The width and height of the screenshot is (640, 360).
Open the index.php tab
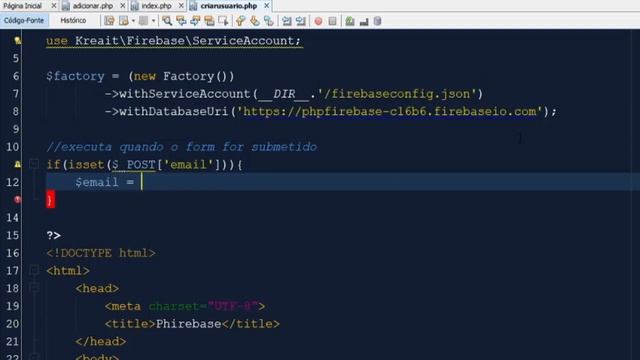(x=156, y=6)
